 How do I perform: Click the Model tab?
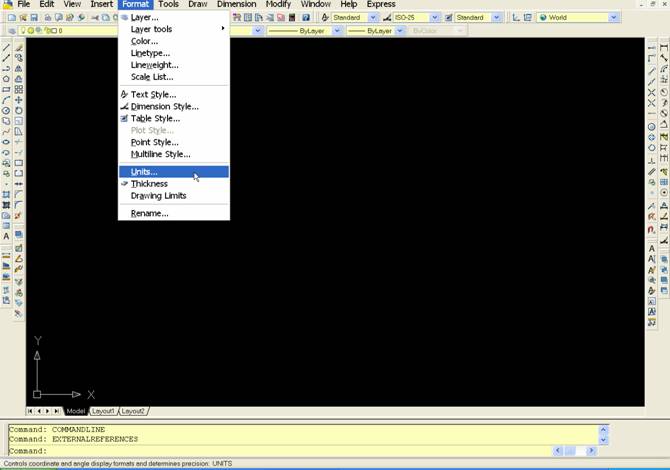pyautogui.click(x=76, y=411)
